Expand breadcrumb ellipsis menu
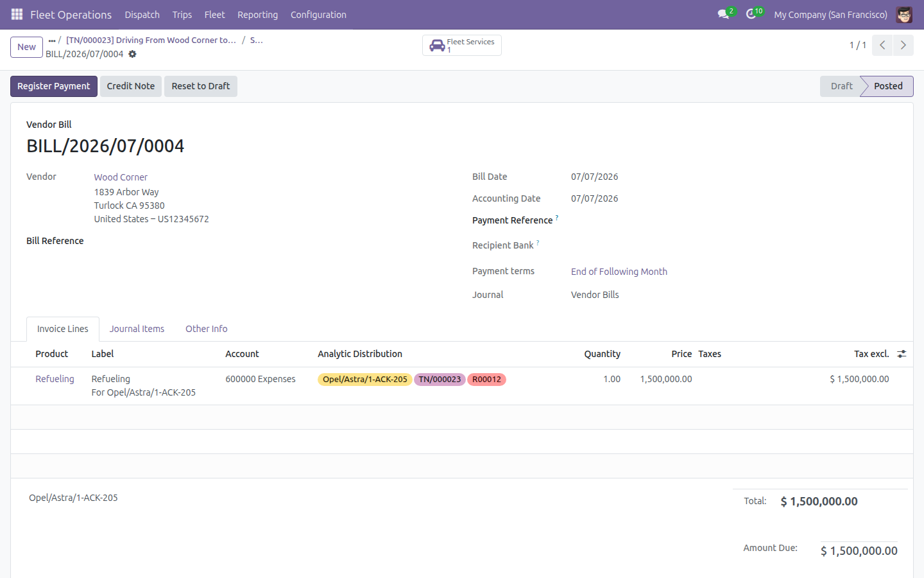Screen dimensions: 924x578 pyautogui.click(x=52, y=40)
